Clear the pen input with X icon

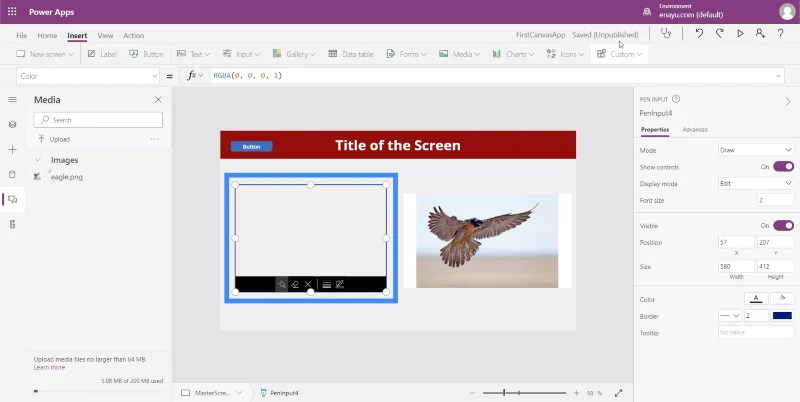(308, 284)
